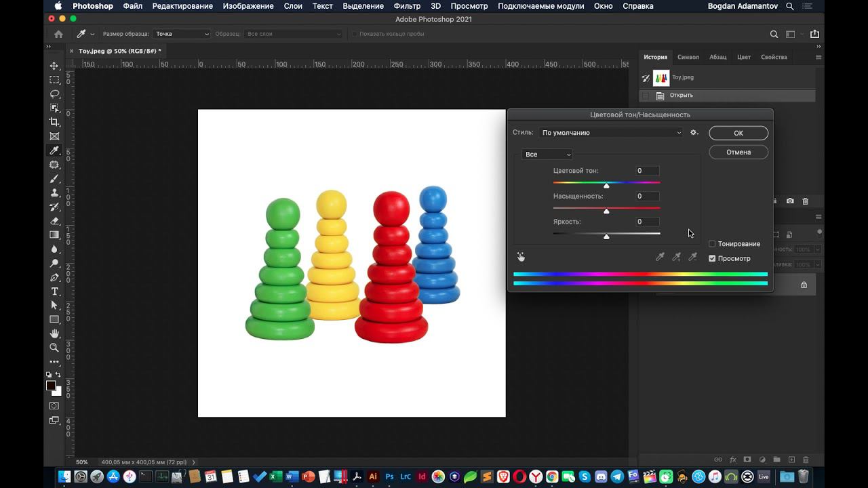Open the Фильтр menu
This screenshot has width=868, height=488.
[407, 6]
